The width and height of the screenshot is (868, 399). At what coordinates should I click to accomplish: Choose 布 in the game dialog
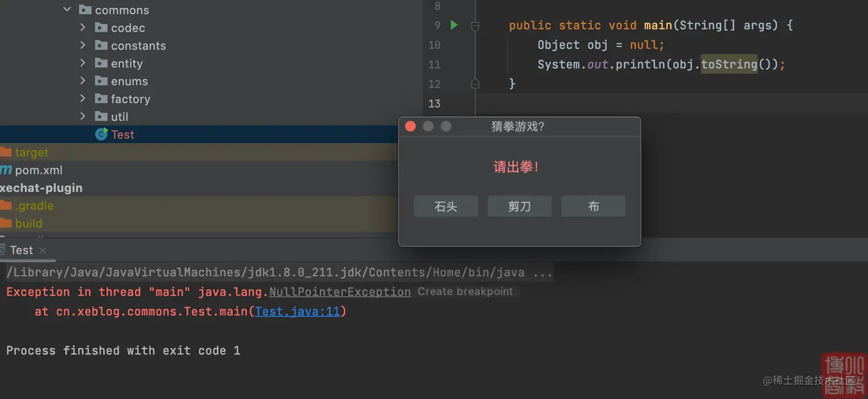point(594,206)
